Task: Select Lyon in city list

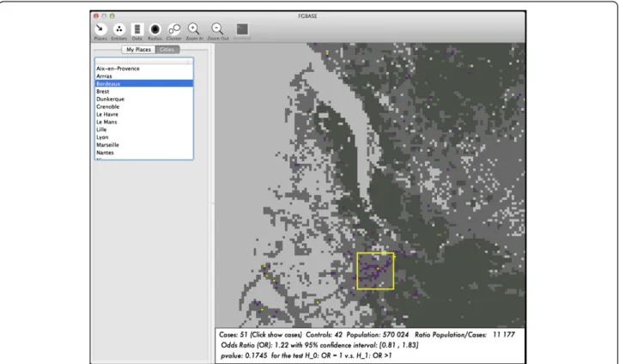Action: (144, 137)
